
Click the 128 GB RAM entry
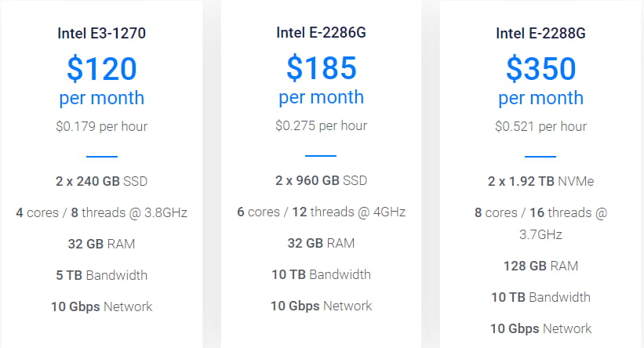(x=540, y=266)
